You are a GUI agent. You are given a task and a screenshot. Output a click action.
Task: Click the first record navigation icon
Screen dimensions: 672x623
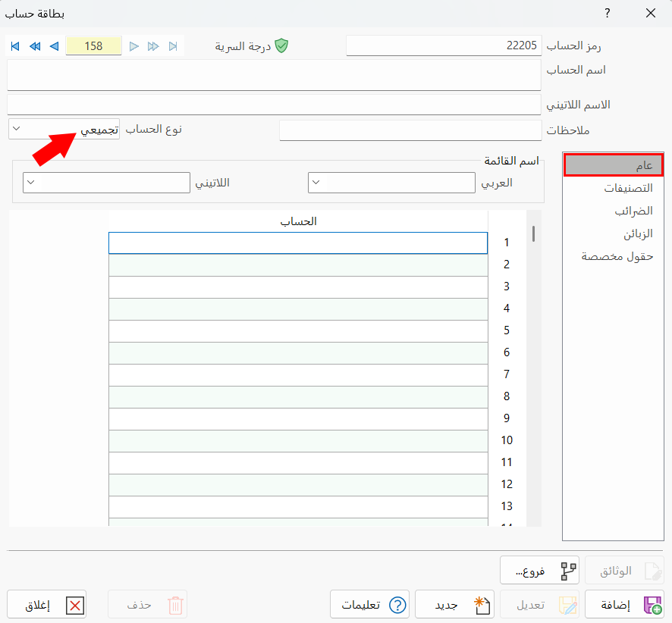pyautogui.click(x=14, y=46)
